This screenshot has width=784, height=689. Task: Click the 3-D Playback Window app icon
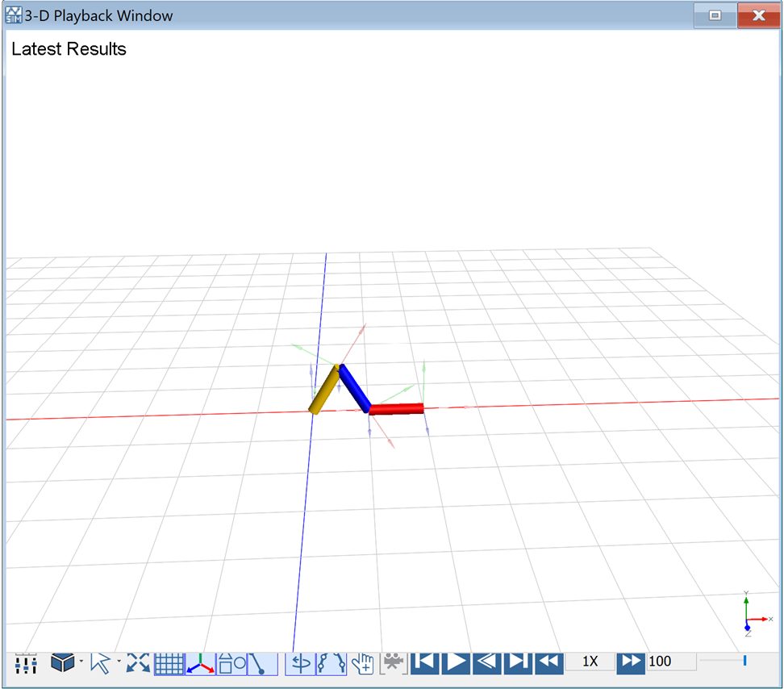coord(14,15)
